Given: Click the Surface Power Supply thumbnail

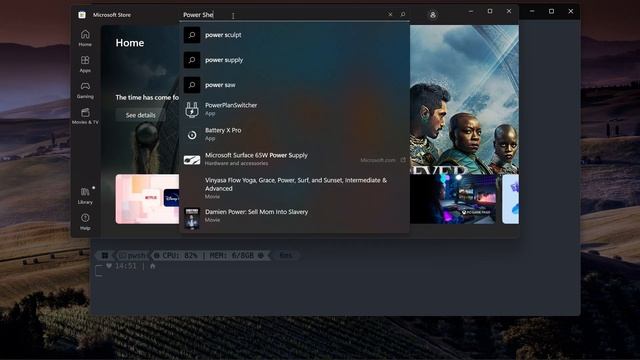Looking at the screenshot, I should point(192,160).
